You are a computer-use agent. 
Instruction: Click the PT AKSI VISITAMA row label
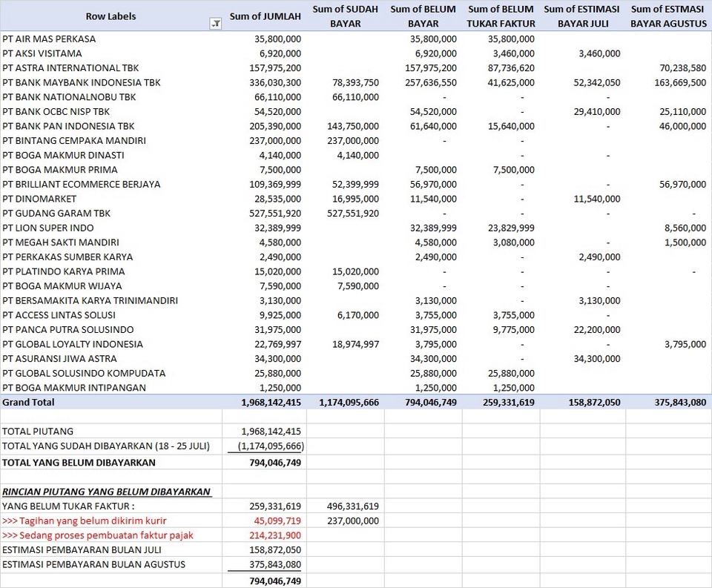pos(42,53)
